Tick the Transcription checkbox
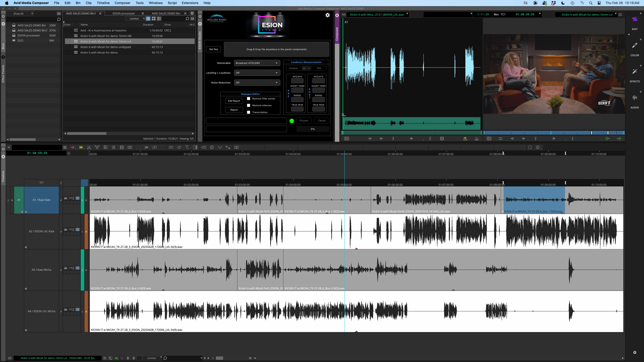Viewport: 644px width, 362px height. point(249,112)
